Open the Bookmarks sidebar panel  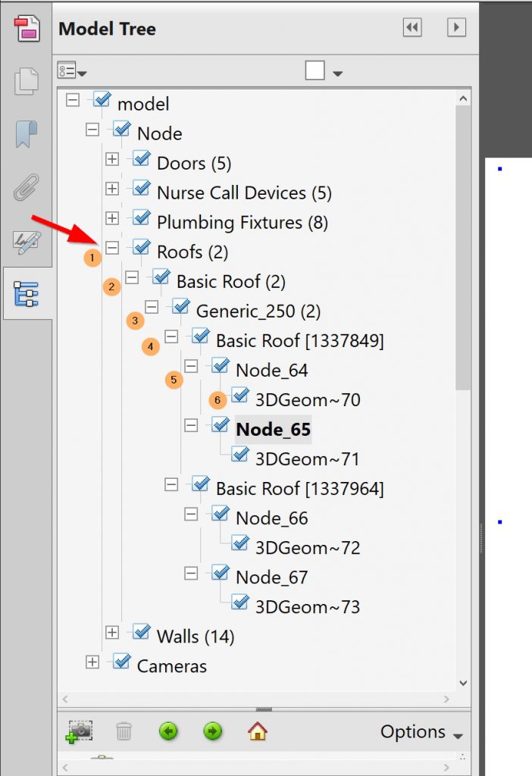(x=27, y=133)
